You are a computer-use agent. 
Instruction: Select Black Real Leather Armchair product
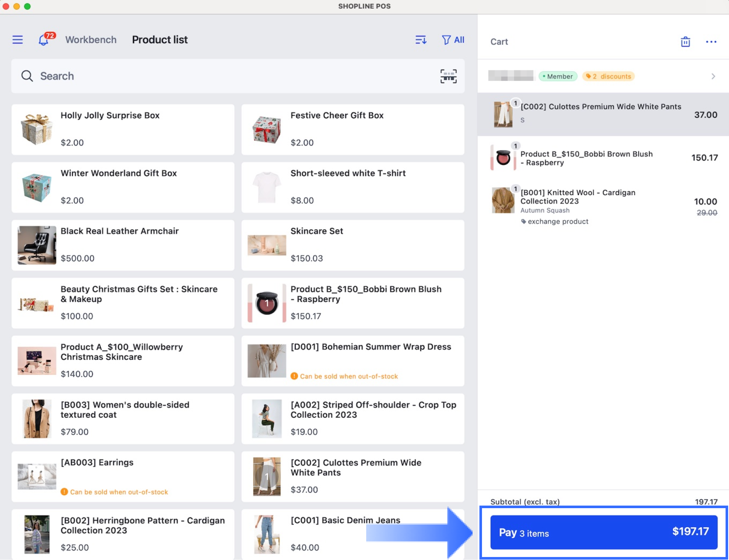click(123, 245)
